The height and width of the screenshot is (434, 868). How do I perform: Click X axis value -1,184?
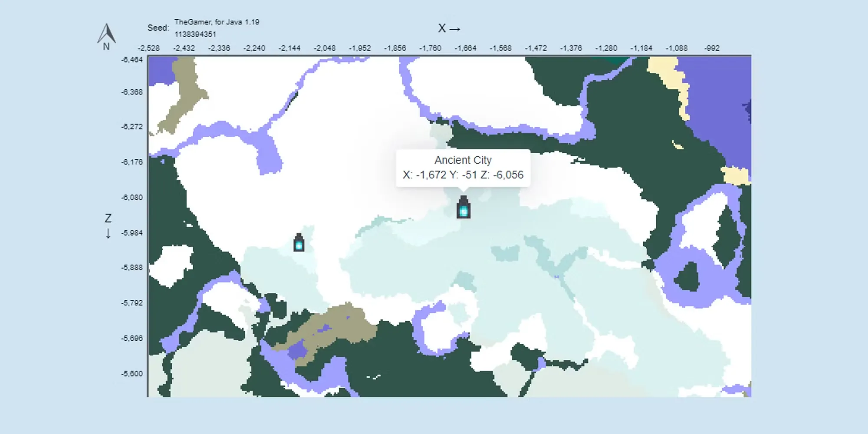coord(641,48)
